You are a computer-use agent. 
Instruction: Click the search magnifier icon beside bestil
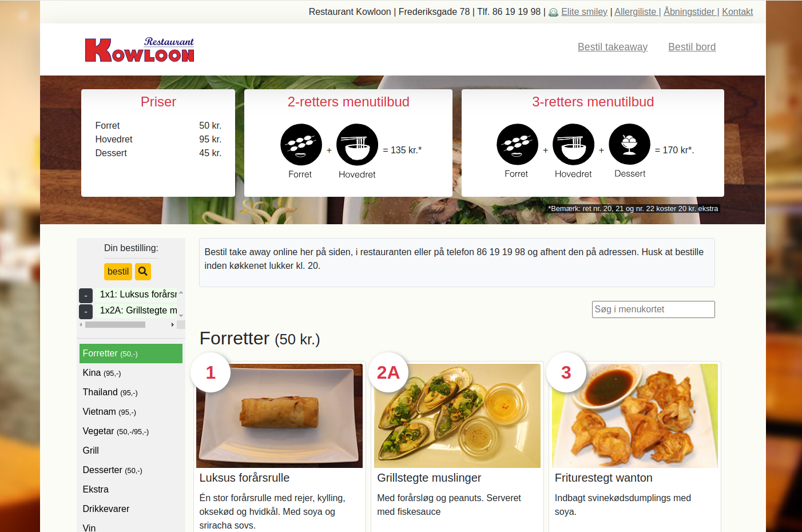coord(143,272)
